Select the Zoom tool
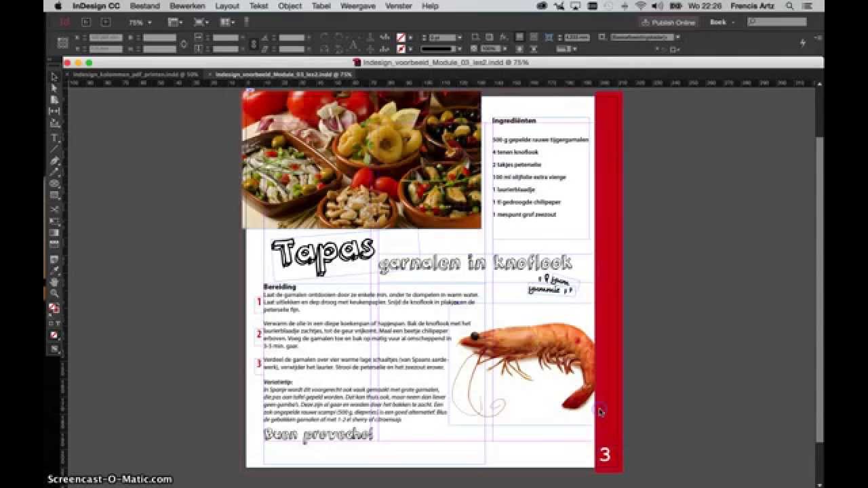Screen dimensions: 868x488 [x=54, y=293]
